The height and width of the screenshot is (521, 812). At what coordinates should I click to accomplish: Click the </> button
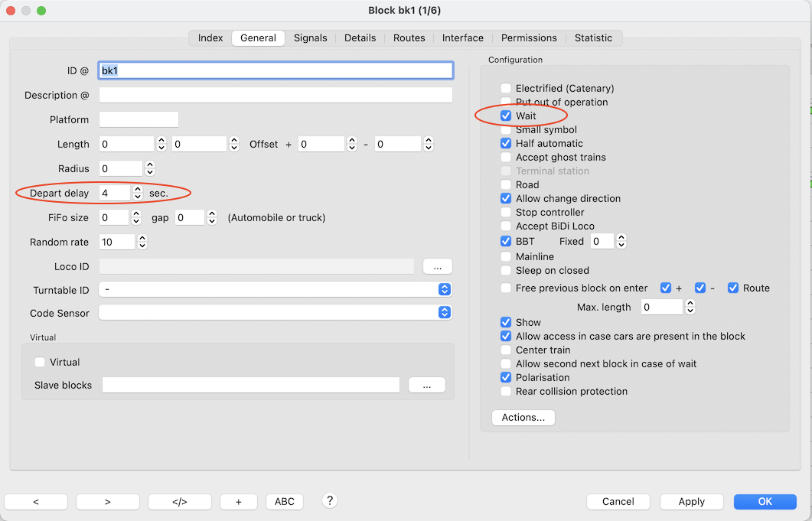pyautogui.click(x=179, y=502)
